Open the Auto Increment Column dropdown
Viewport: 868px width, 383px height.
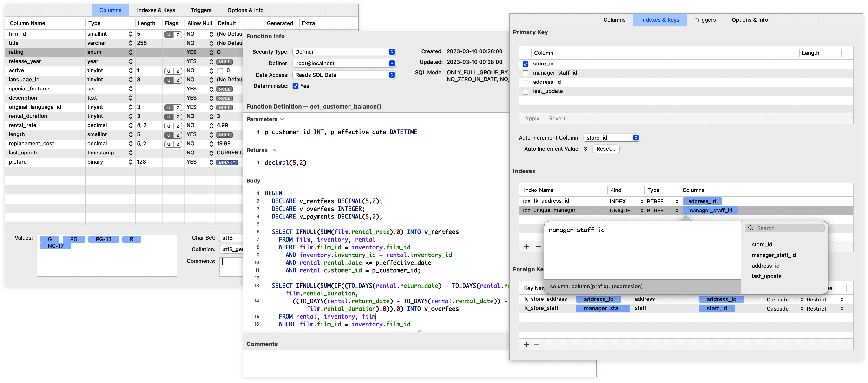point(611,138)
